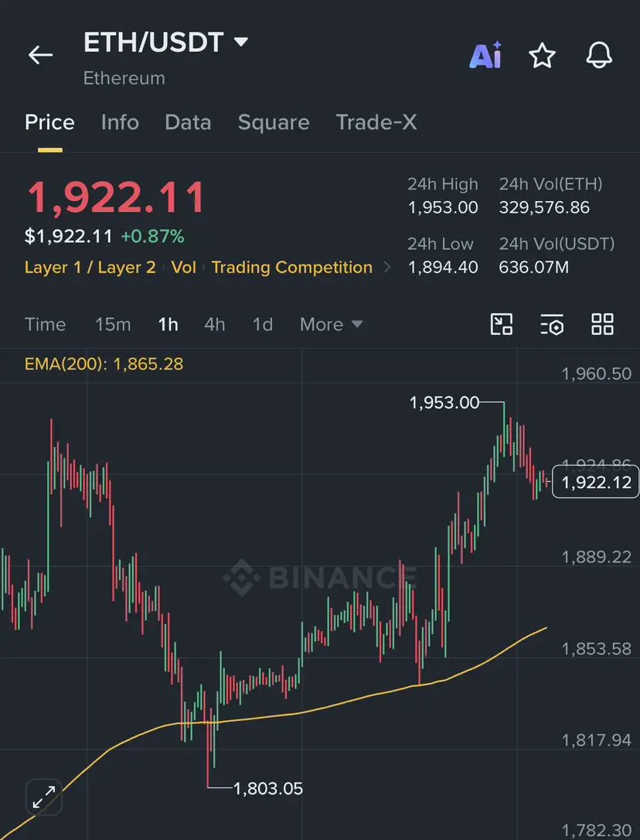
Task: Select the 4h interval
Action: [x=215, y=324]
